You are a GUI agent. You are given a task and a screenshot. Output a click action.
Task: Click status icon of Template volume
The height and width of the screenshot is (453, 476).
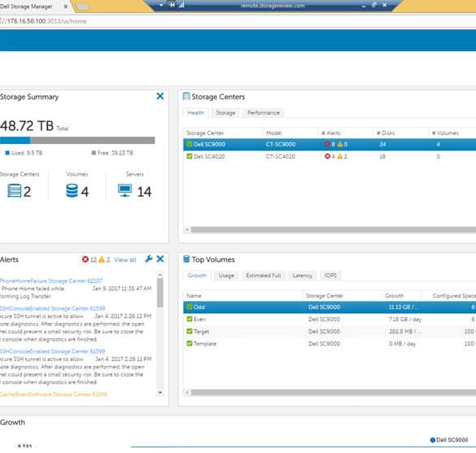pos(190,343)
